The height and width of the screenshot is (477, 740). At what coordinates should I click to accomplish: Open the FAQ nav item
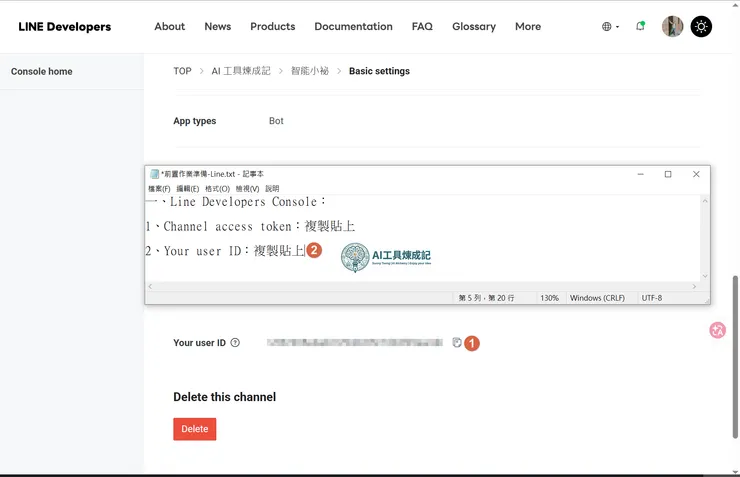[422, 26]
